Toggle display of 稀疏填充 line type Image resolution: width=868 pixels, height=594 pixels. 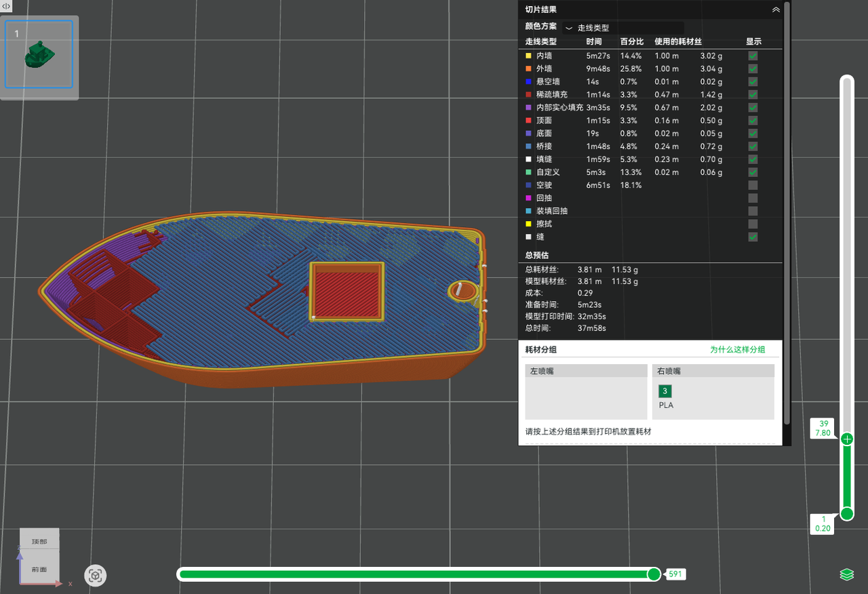(x=753, y=94)
